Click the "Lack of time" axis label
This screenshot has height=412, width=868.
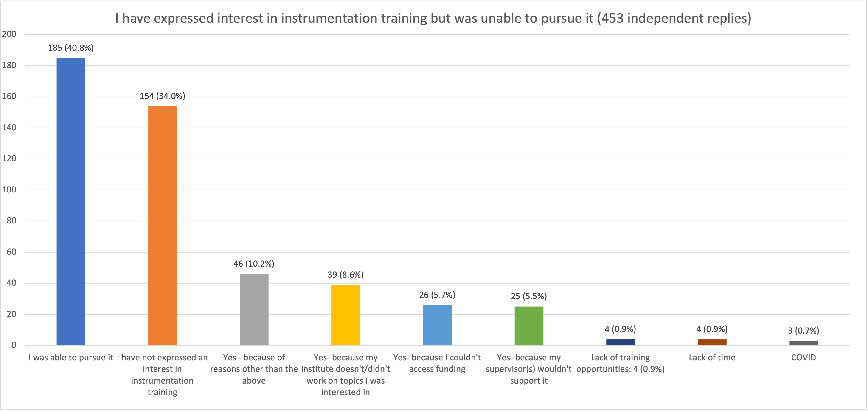(712, 357)
